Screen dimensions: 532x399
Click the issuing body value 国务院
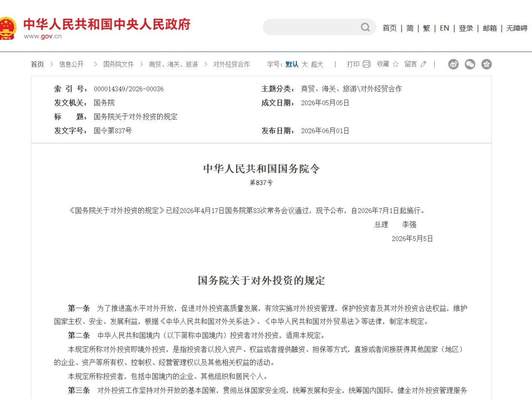[x=104, y=103]
